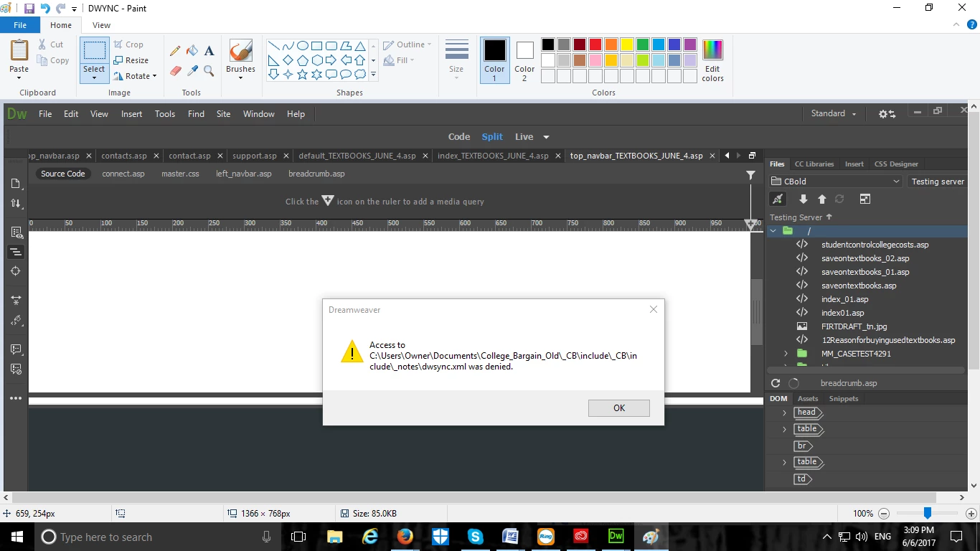Viewport: 980px width, 551px height.
Task: Click Dreamweaver file management toolbar icon
Action: (16, 204)
